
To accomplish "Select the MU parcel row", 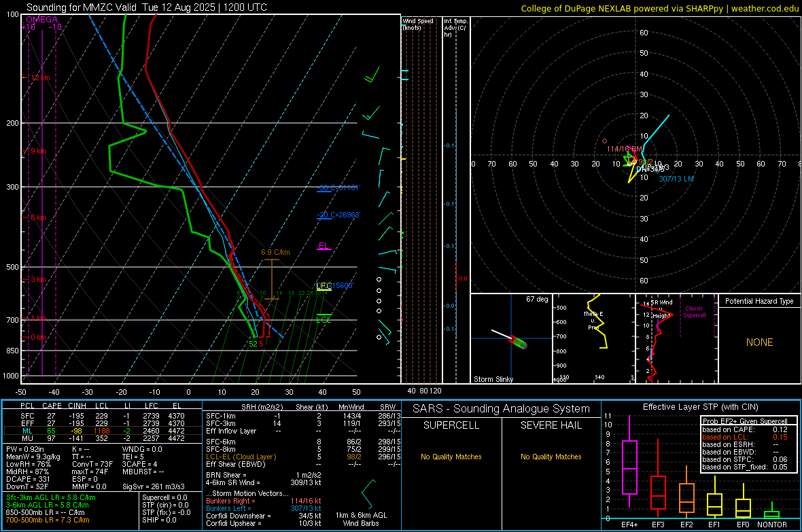I will (102, 438).
